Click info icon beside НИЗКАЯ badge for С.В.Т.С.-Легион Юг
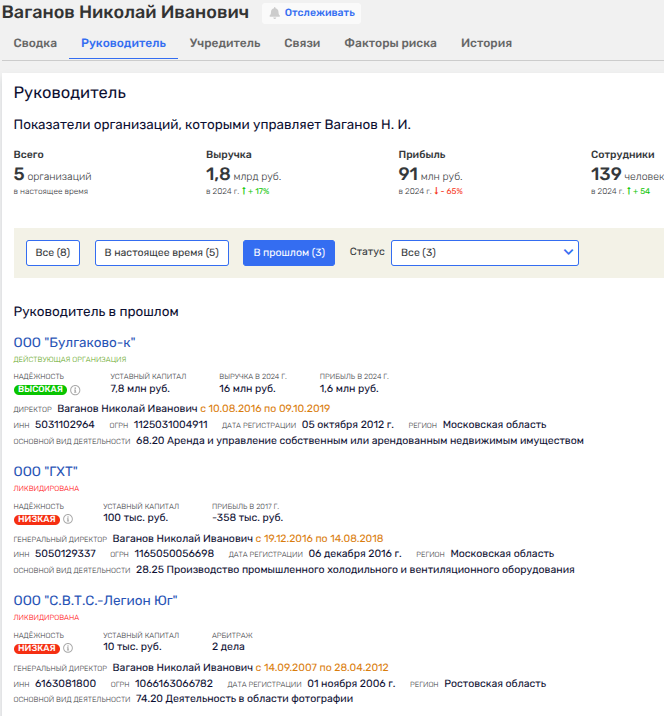This screenshot has width=664, height=716. (x=68, y=648)
